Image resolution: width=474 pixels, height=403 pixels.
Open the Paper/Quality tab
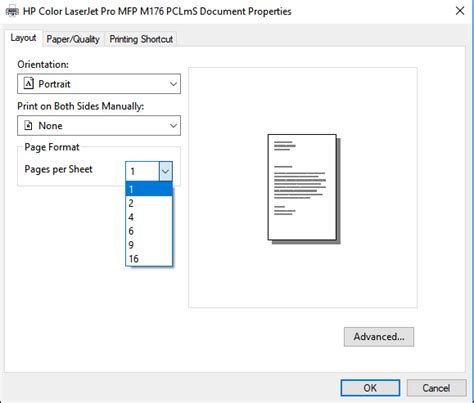point(73,39)
